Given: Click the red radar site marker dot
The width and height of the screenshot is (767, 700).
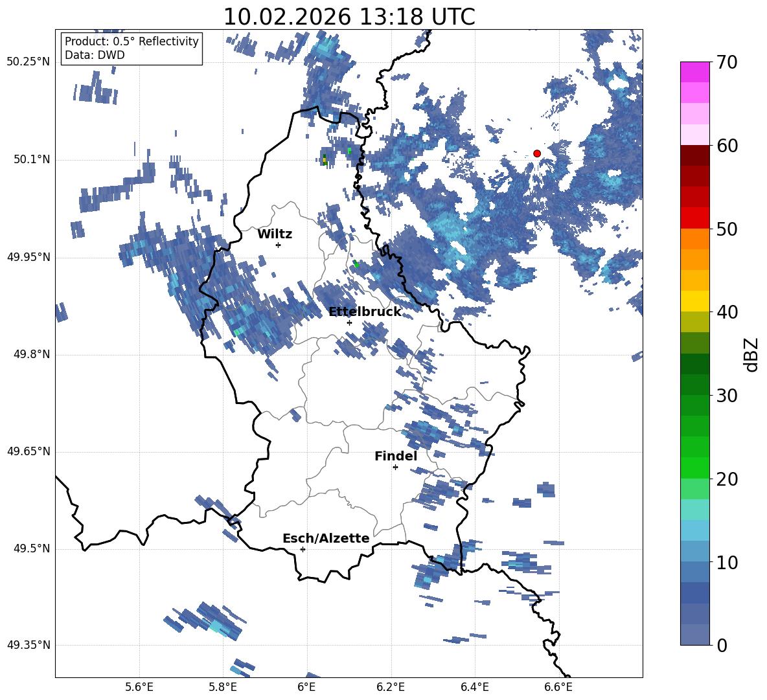Looking at the screenshot, I should click(x=537, y=153).
